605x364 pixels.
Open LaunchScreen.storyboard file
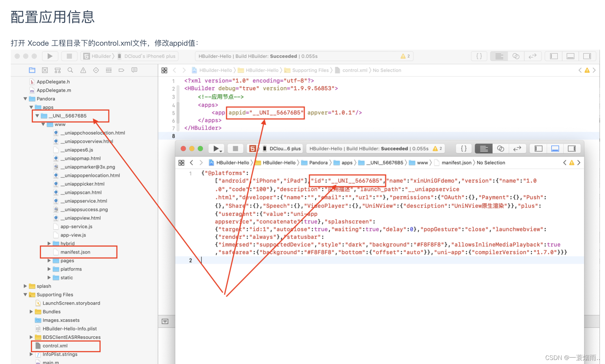tap(71, 303)
